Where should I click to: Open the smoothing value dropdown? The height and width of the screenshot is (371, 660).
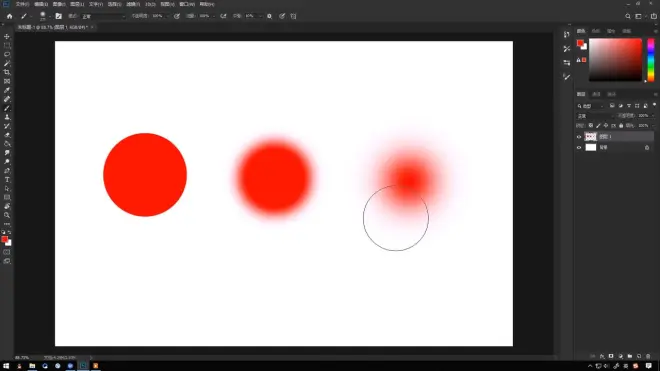click(x=260, y=16)
